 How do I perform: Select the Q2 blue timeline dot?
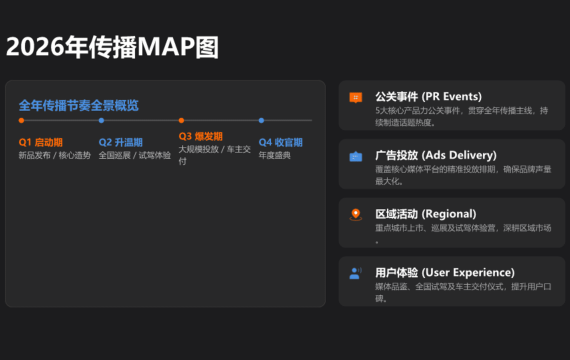[x=101, y=120]
